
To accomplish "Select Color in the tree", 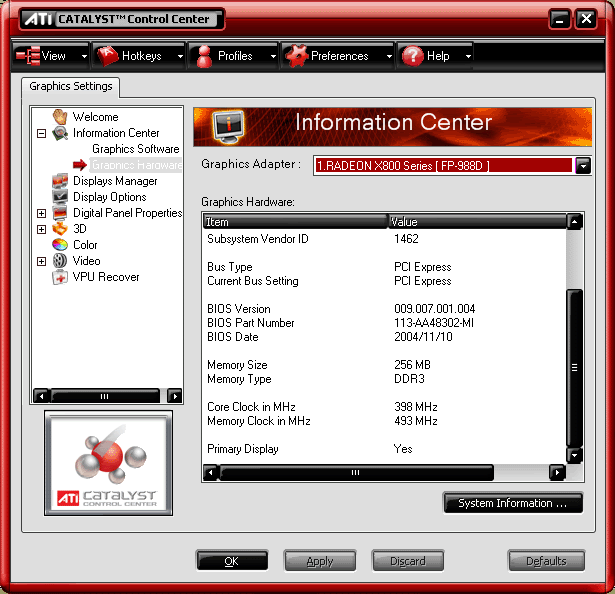I will [85, 245].
